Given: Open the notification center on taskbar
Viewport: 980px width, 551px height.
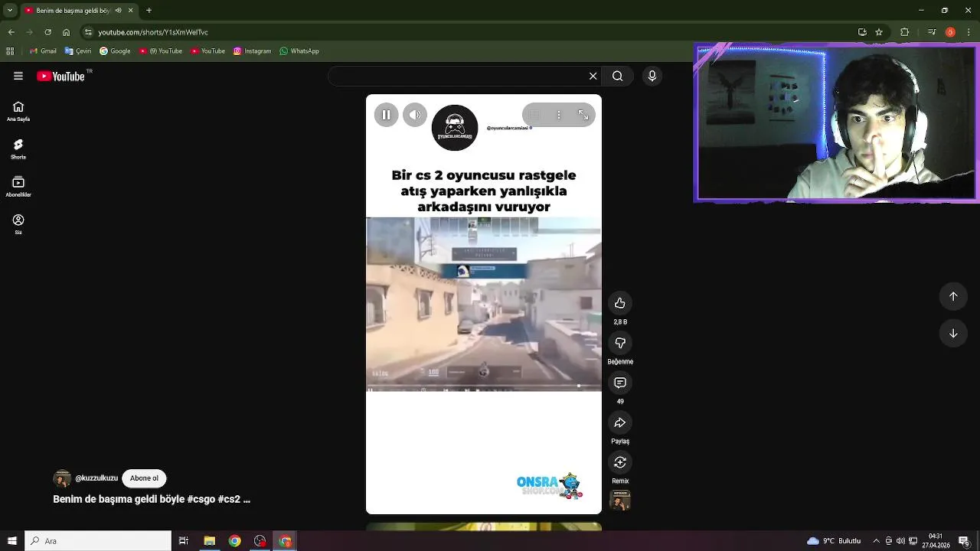Looking at the screenshot, I should pyautogui.click(x=964, y=541).
